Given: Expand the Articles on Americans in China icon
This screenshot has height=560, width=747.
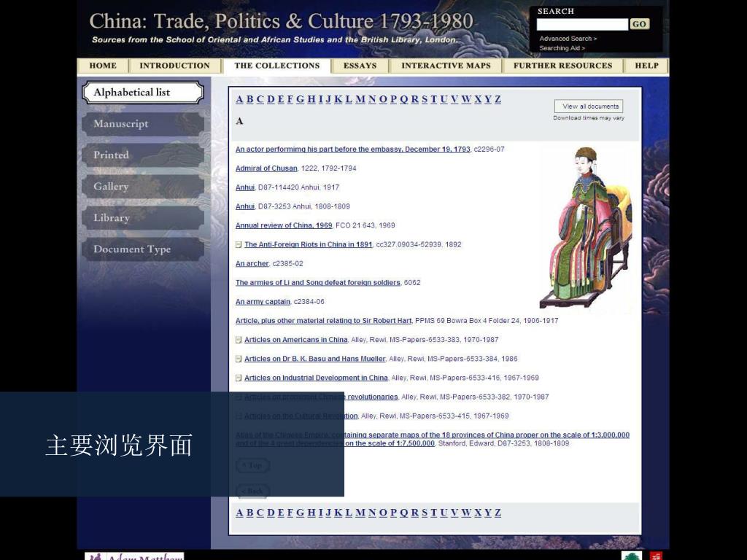Looking at the screenshot, I should tap(239, 340).
